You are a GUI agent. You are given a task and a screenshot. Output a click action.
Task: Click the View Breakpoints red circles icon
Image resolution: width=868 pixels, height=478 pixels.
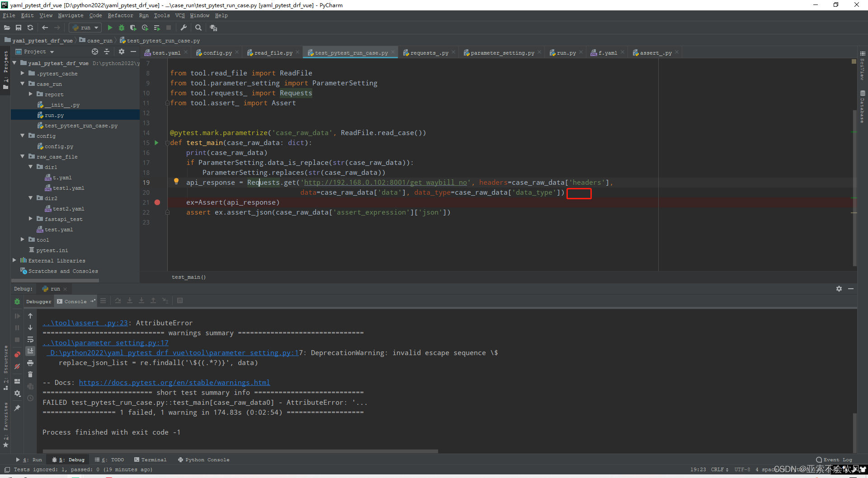point(17,354)
